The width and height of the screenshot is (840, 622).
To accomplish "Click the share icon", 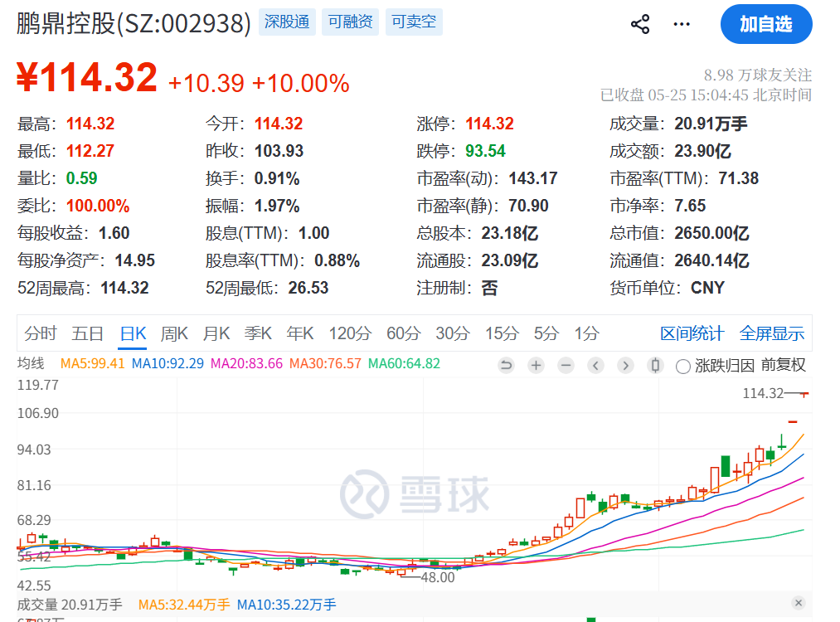I will pyautogui.click(x=640, y=24).
